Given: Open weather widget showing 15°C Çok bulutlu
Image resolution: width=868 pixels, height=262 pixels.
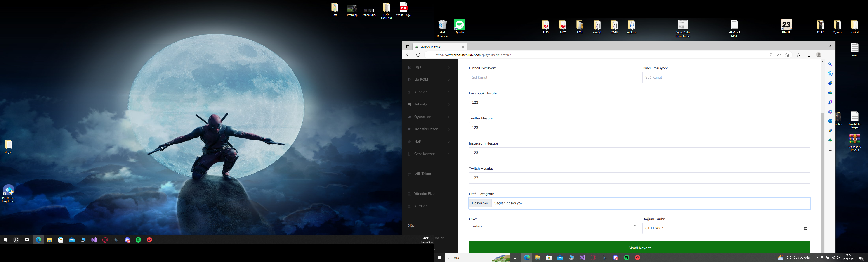Looking at the screenshot, I should (x=794, y=258).
